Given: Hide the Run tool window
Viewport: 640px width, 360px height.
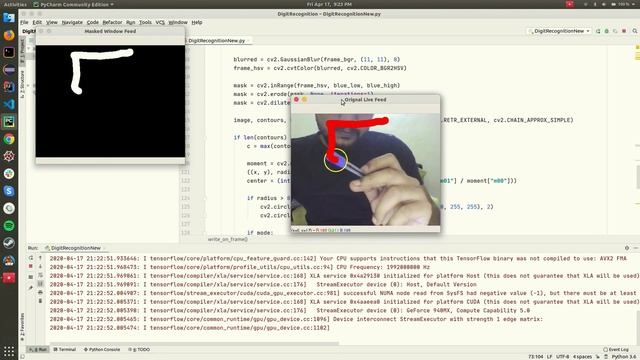Looking at the screenshot, I should [x=636, y=248].
